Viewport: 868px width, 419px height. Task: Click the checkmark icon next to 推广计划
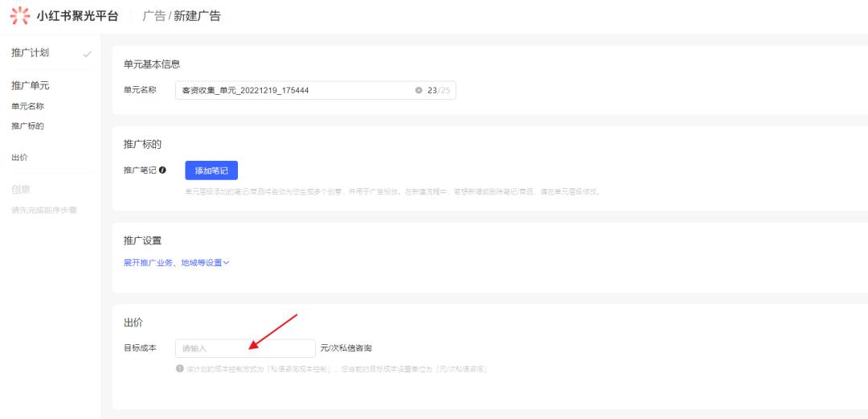[87, 54]
